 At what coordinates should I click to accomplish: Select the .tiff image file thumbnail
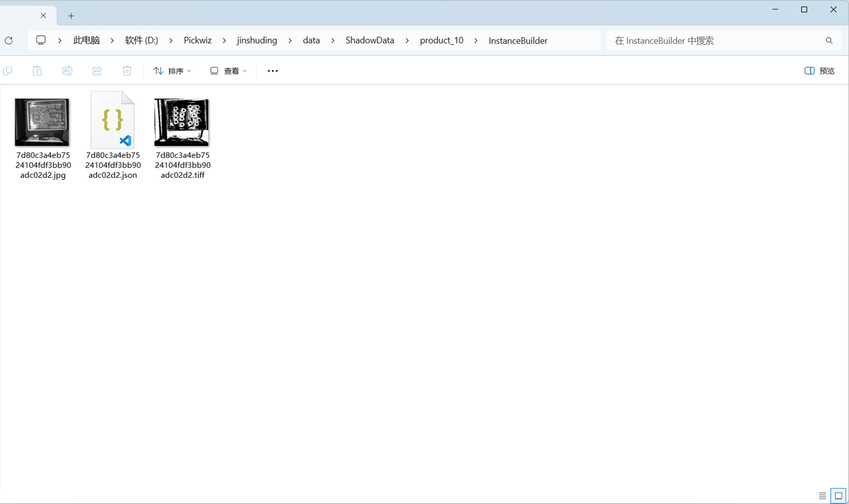pyautogui.click(x=182, y=123)
